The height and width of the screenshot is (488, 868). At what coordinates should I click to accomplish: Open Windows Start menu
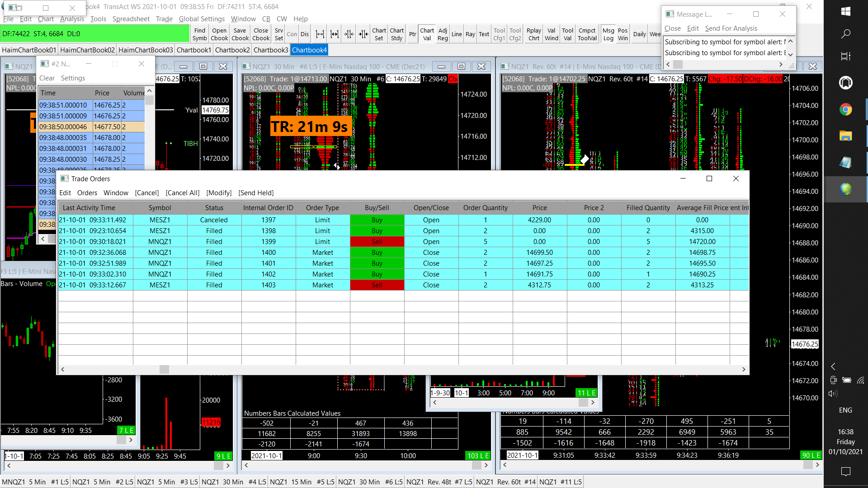pos(845,11)
